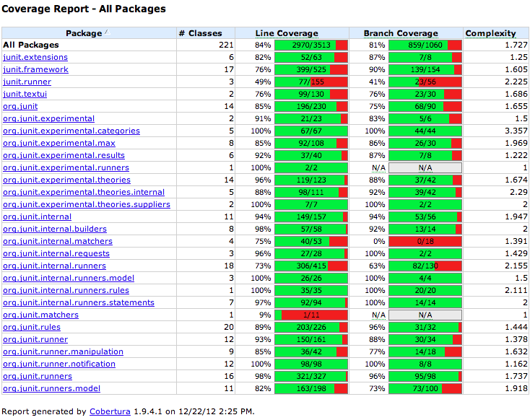Open org.junit.experimental.theories.internal link
This screenshot has width=530, height=420.
[x=84, y=192]
